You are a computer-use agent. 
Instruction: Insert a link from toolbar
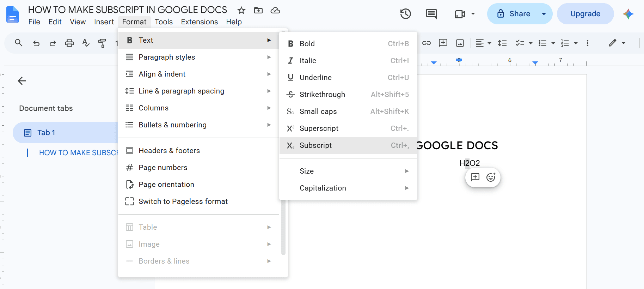pyautogui.click(x=427, y=43)
